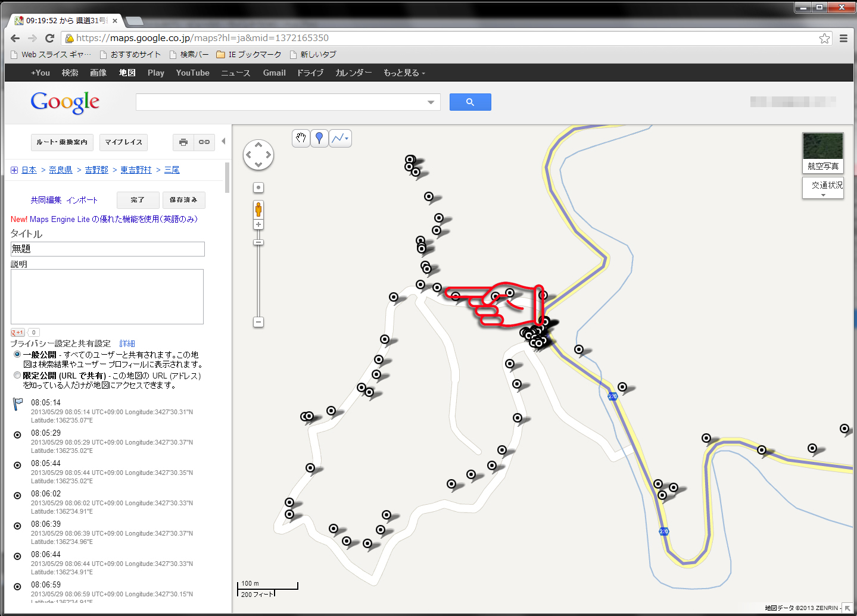Expand the 交通状況 traffic dropdown

point(823,188)
